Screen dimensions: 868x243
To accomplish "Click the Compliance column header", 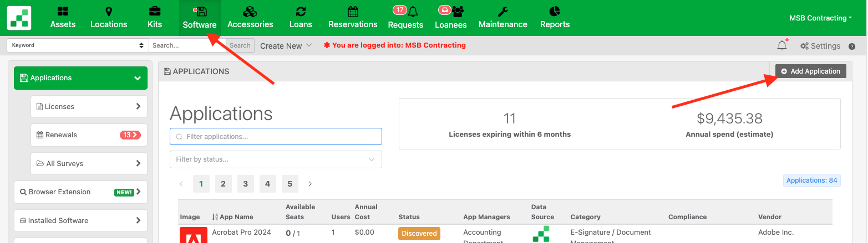I will click(687, 217).
